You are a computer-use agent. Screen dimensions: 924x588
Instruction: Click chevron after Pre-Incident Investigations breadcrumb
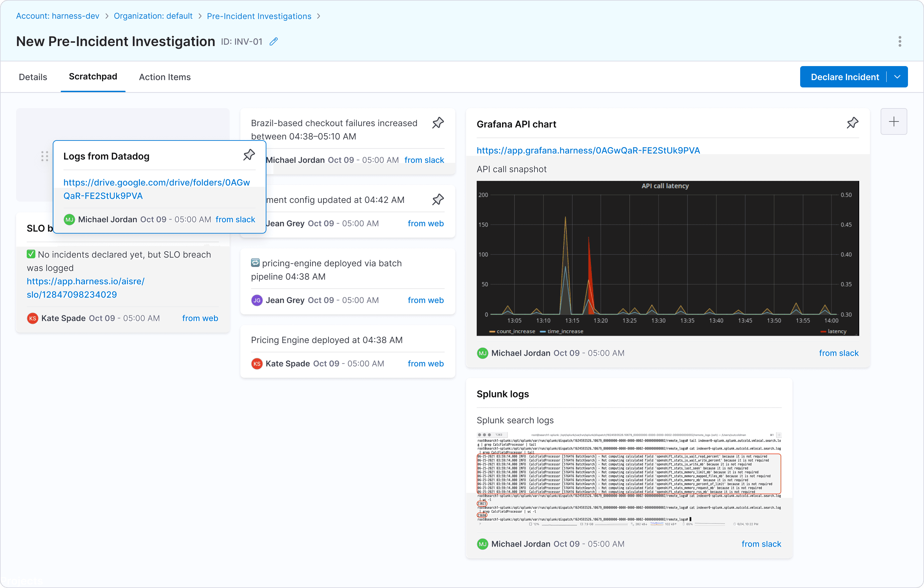pos(319,16)
